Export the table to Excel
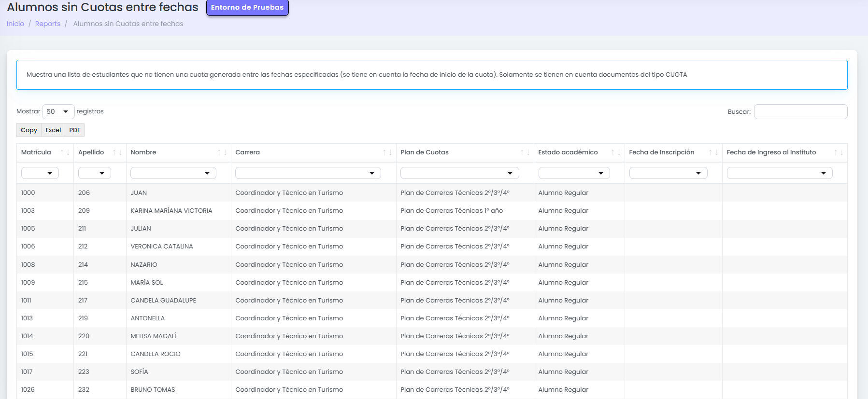Image resolution: width=868 pixels, height=399 pixels. pyautogui.click(x=53, y=130)
